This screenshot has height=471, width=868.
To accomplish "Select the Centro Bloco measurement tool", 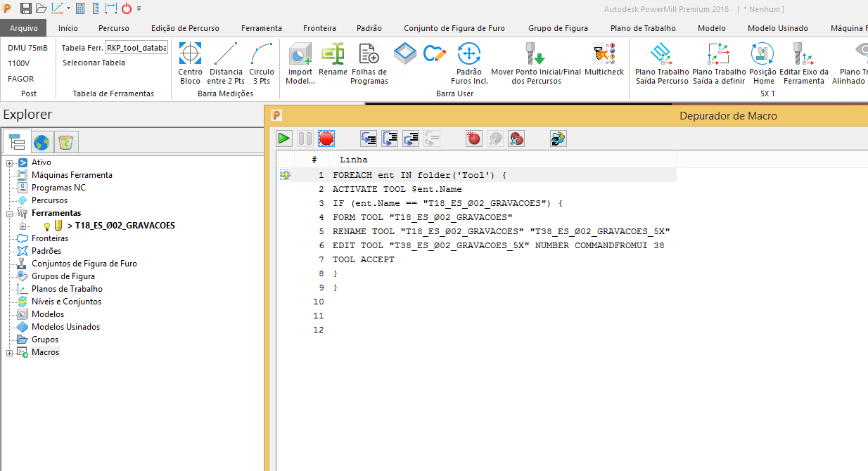I will tap(190, 62).
